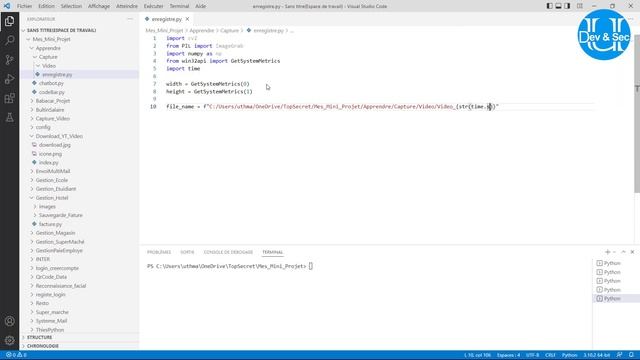Select the first Python terminal entry

pyautogui.click(x=612, y=263)
